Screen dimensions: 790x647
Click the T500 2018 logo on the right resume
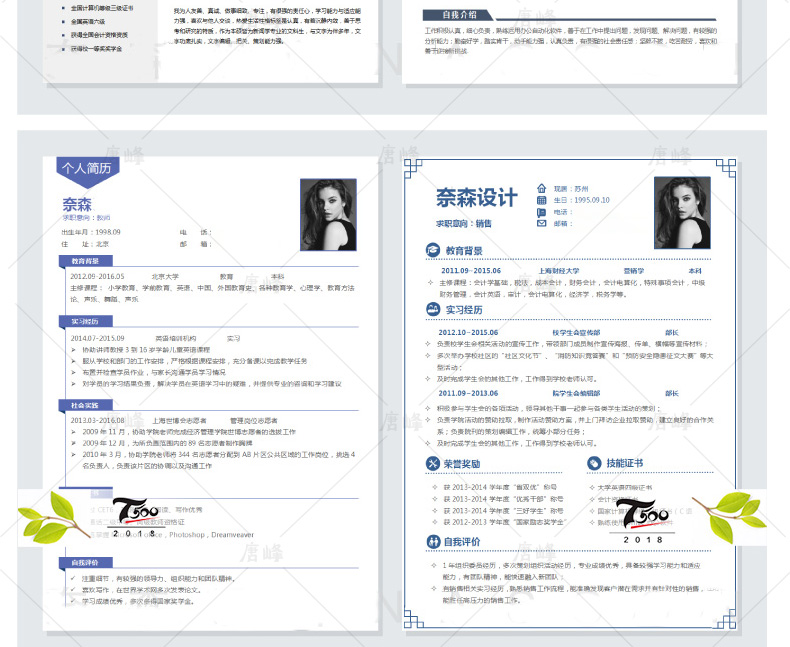click(643, 520)
